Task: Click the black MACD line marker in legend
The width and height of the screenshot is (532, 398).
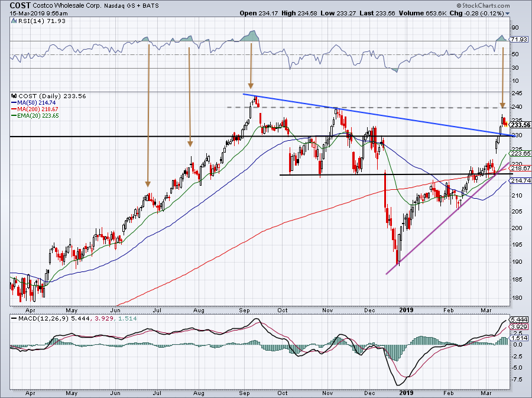Action: (x=14, y=319)
